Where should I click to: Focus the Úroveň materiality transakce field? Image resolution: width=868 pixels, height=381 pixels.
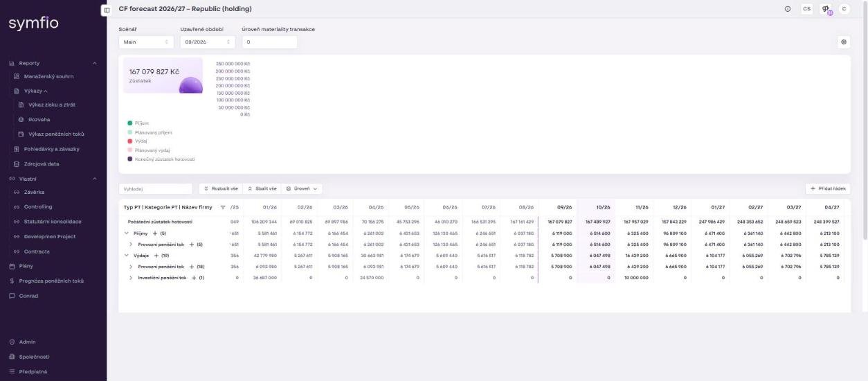tap(269, 42)
